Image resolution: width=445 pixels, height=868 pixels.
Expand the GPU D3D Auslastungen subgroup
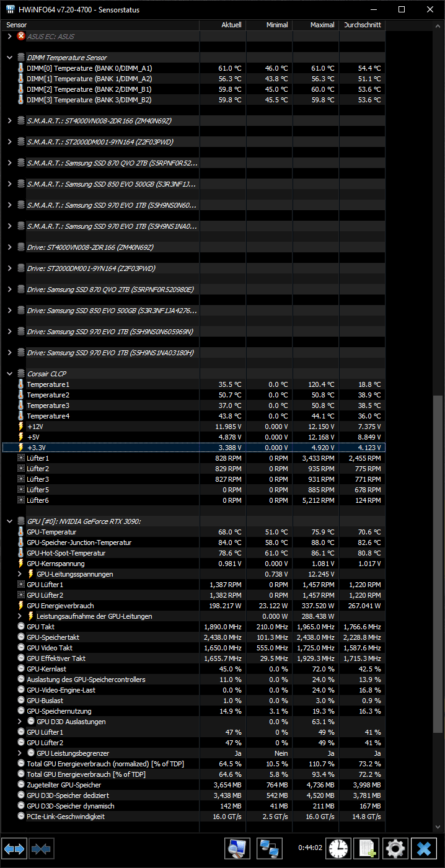click(20, 722)
